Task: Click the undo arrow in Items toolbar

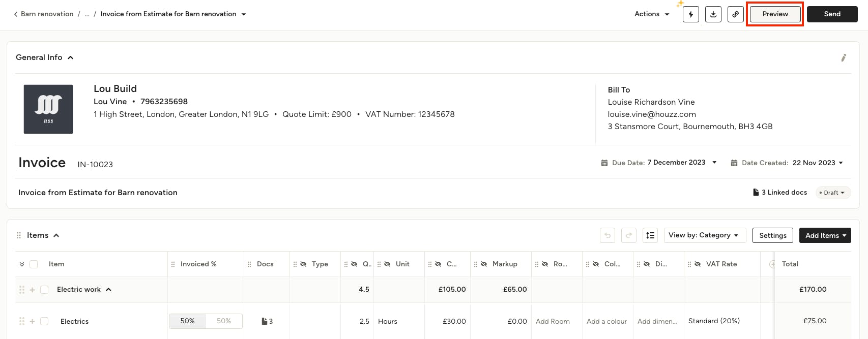Action: [x=607, y=235]
